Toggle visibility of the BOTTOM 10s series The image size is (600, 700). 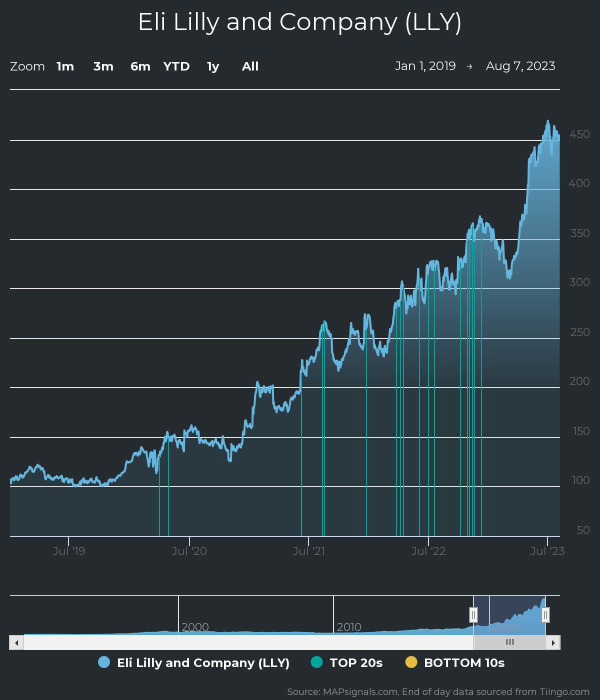pos(464,662)
